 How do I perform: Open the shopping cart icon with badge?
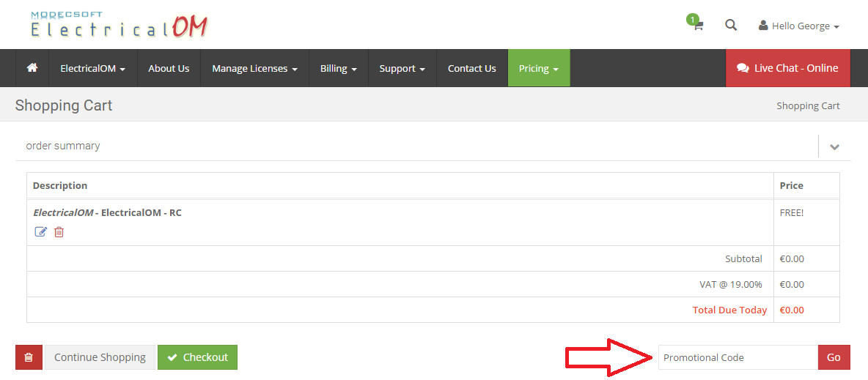coord(696,23)
